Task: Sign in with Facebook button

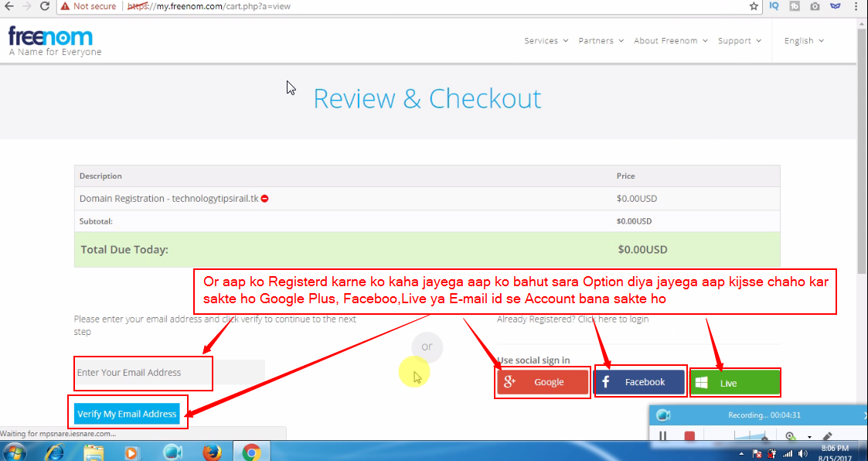Action: pos(638,382)
